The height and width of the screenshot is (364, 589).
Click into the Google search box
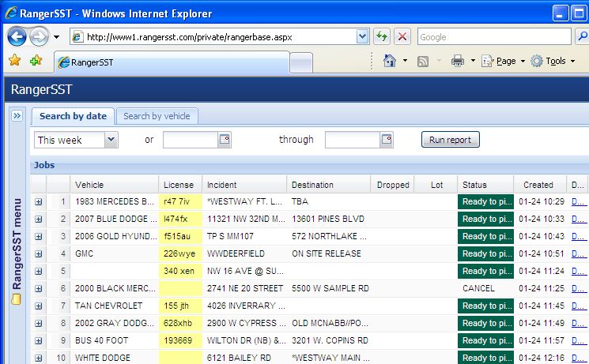(490, 37)
